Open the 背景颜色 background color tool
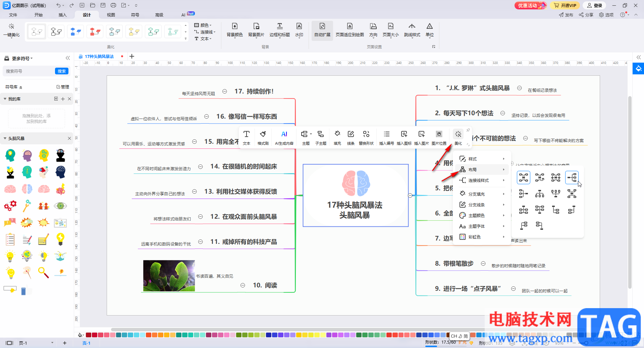The image size is (644, 348). tap(234, 30)
